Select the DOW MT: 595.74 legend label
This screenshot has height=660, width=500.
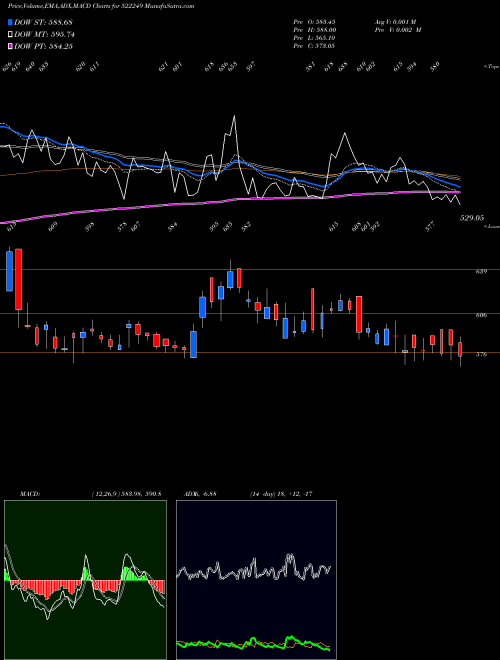tap(44, 35)
